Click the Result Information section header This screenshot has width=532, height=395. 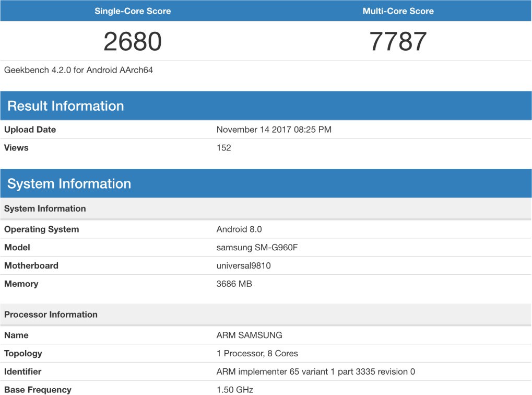66,106
